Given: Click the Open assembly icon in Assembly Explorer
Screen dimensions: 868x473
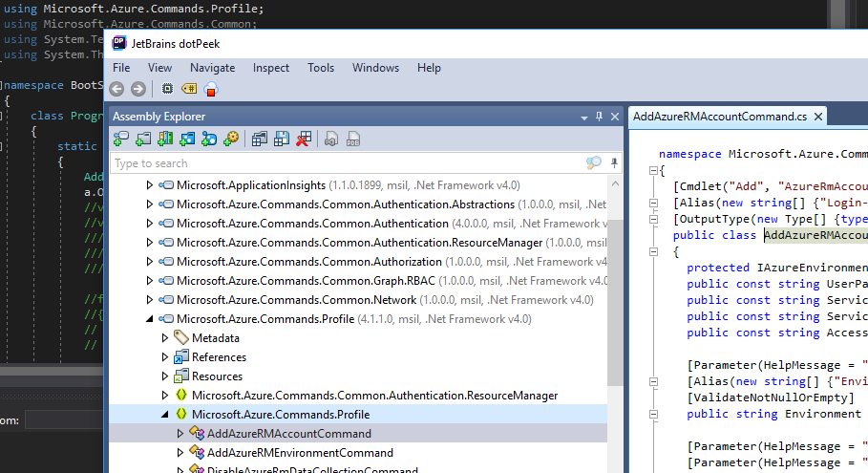Looking at the screenshot, I should tap(120, 139).
